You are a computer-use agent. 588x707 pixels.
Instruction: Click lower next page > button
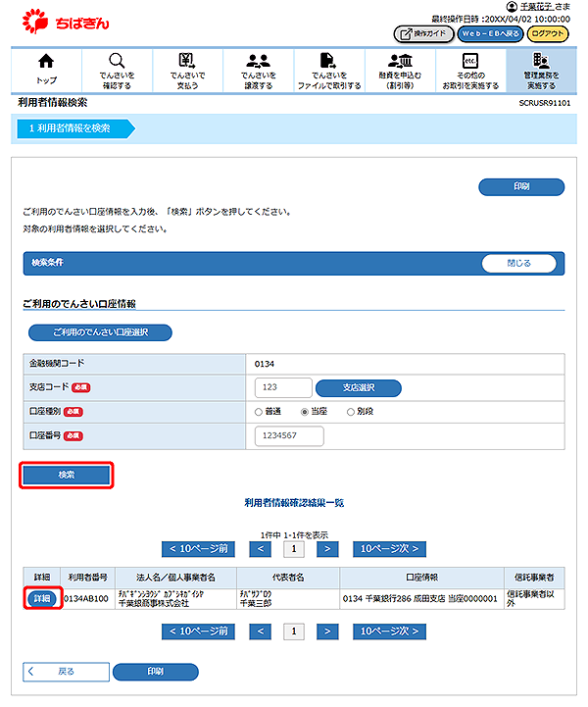[x=327, y=631]
